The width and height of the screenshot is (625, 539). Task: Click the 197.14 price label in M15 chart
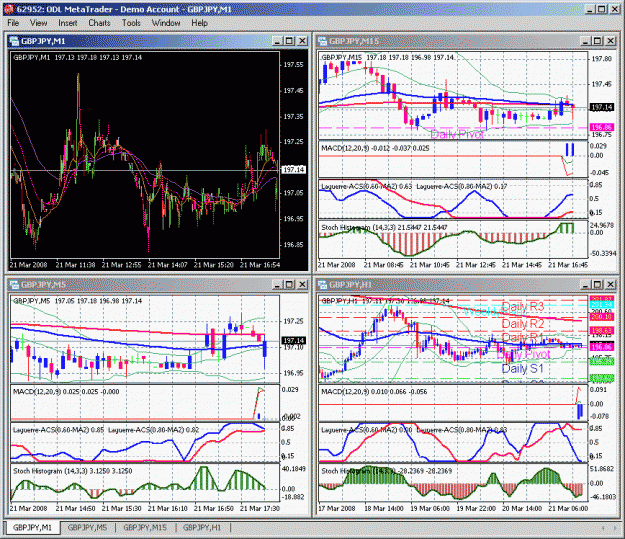click(602, 107)
